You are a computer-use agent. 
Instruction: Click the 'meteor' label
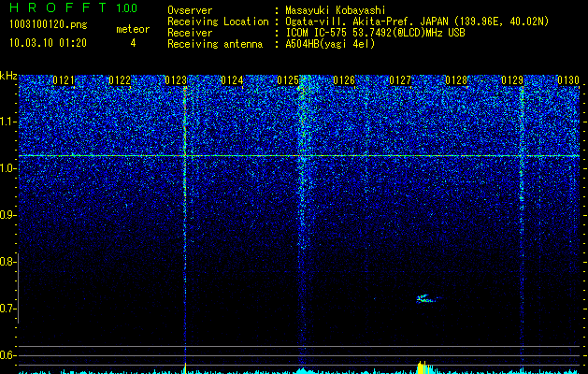[133, 29]
